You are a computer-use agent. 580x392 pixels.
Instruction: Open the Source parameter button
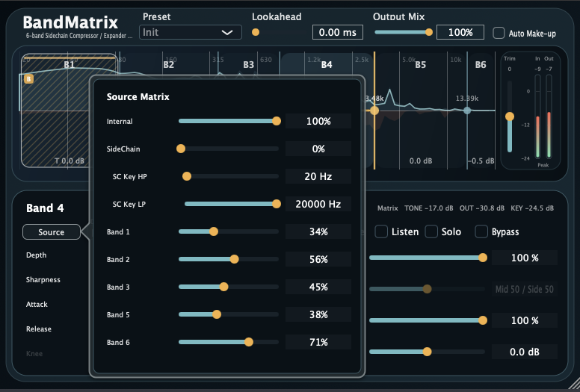[52, 232]
